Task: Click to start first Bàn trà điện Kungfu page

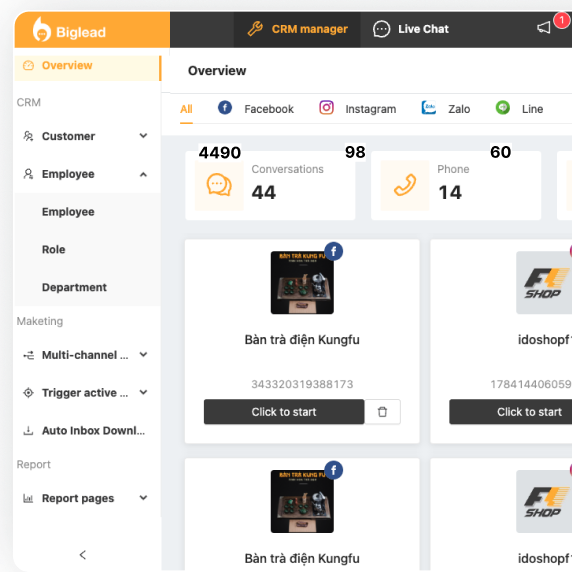Action: 284,412
